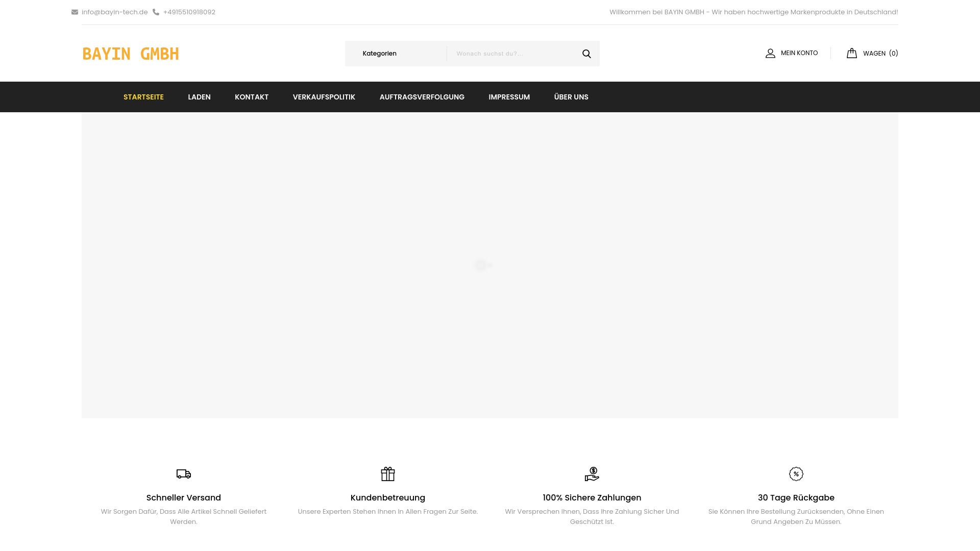Click the phone handset icon
Viewport: 980px width, 551px height.
156,12
